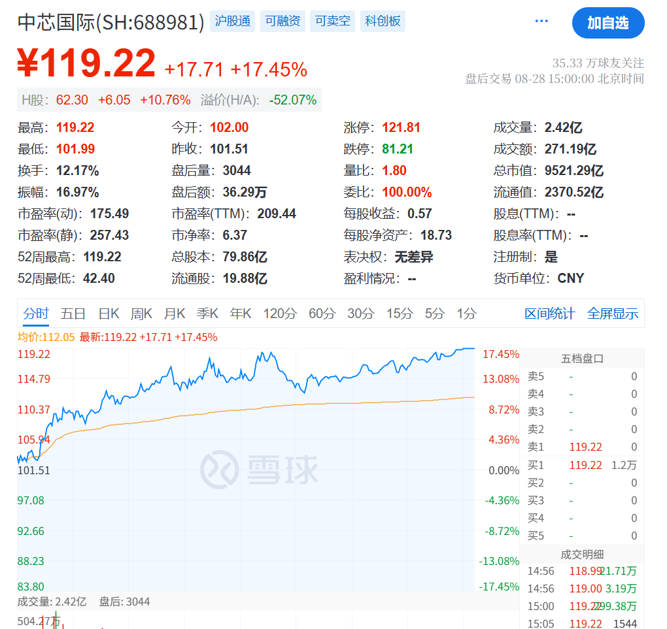
Task: Switch to the 日K chart tab
Action: pyautogui.click(x=108, y=314)
